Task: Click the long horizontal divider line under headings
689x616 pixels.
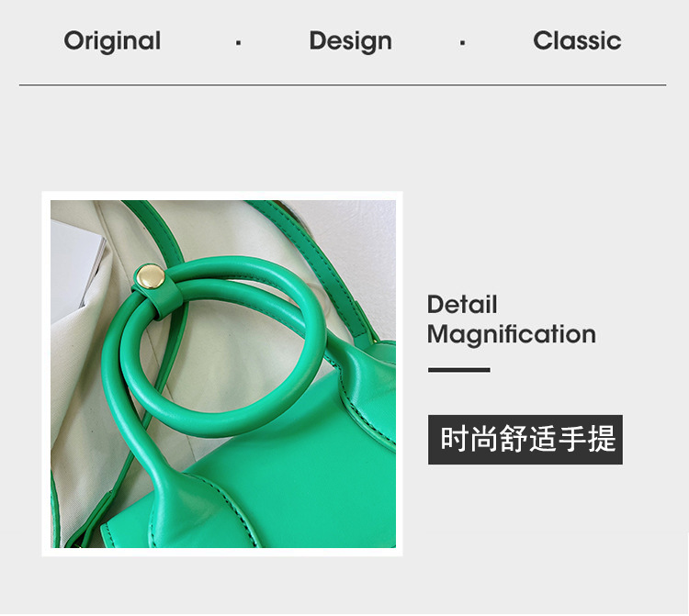Action: [343, 84]
